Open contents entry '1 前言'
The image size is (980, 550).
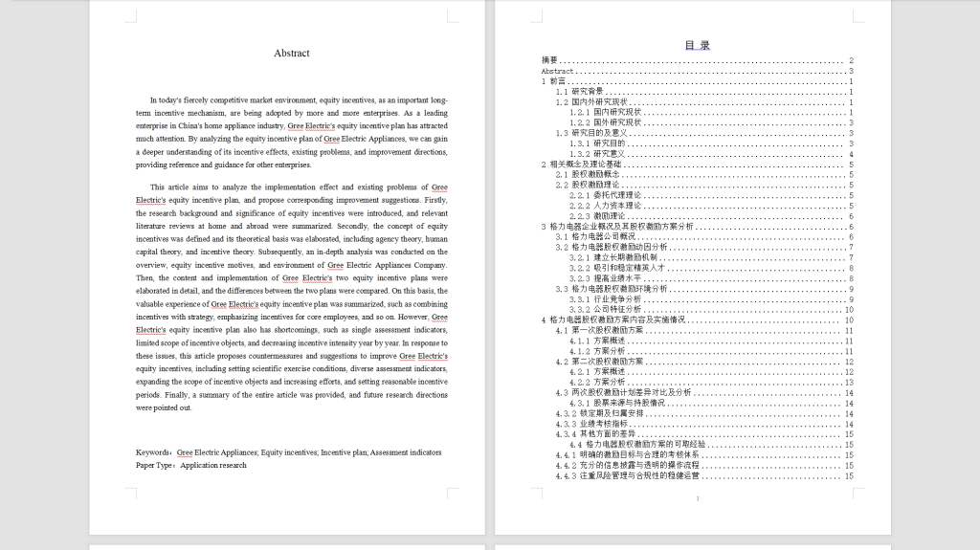coord(697,81)
